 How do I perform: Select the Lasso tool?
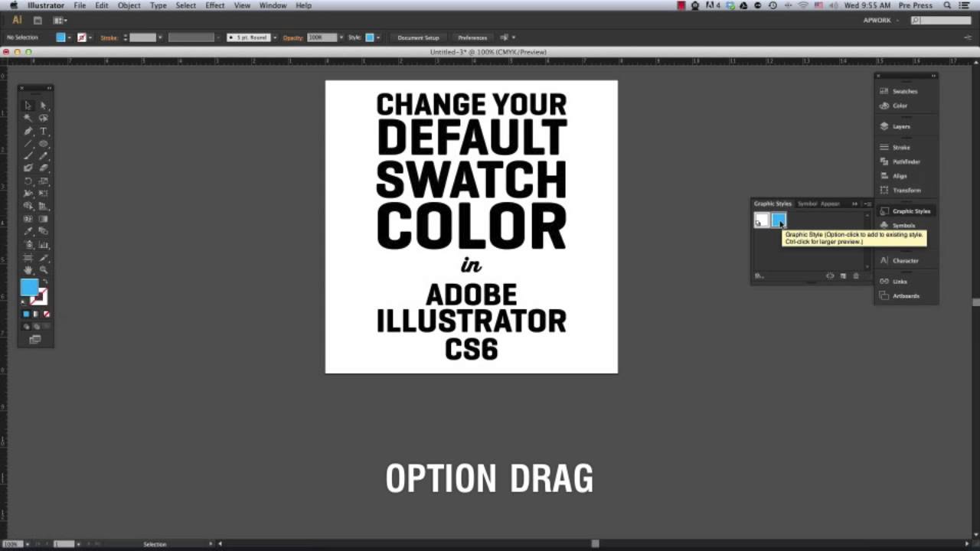43,118
